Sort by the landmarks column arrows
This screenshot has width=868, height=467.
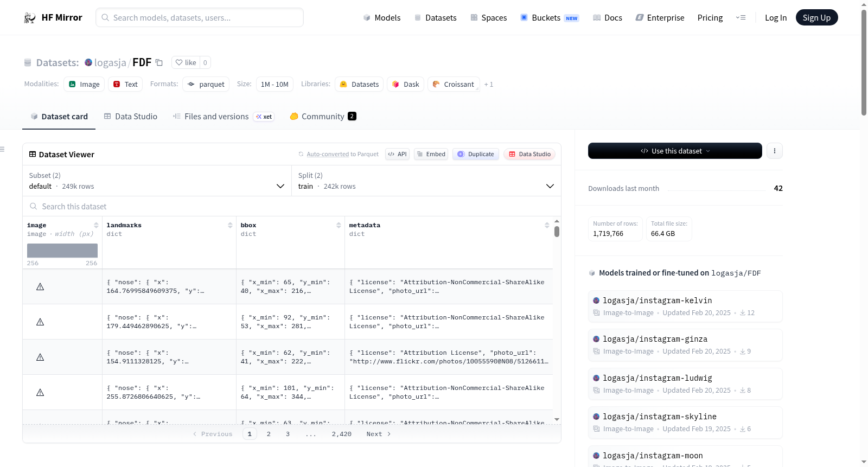[230, 225]
